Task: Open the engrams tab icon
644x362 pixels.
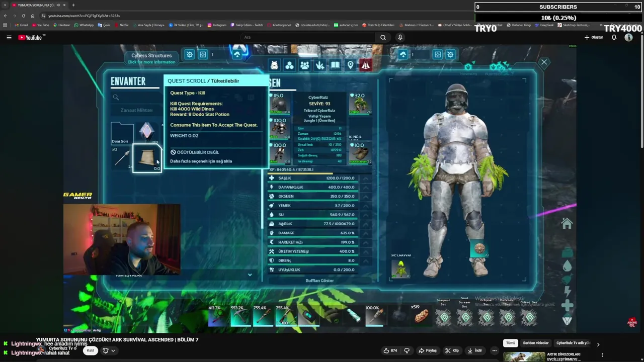Action: coord(289,65)
